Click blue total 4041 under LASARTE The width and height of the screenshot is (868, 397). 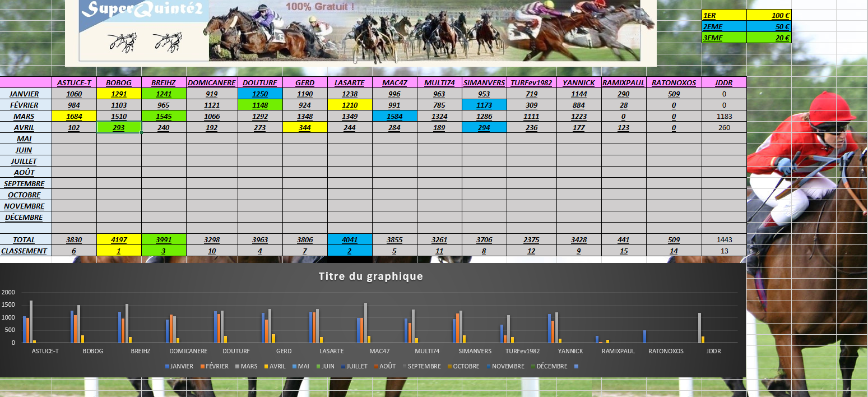pyautogui.click(x=350, y=239)
